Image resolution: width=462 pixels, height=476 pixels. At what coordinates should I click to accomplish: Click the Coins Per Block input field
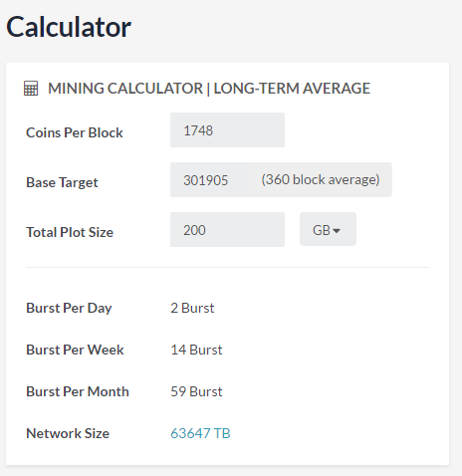pos(227,130)
